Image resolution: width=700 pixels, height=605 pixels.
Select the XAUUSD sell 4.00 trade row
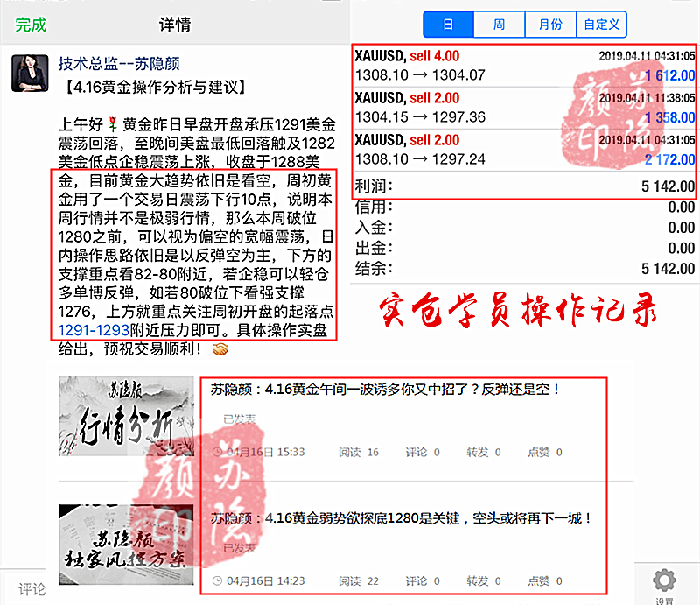(525, 66)
